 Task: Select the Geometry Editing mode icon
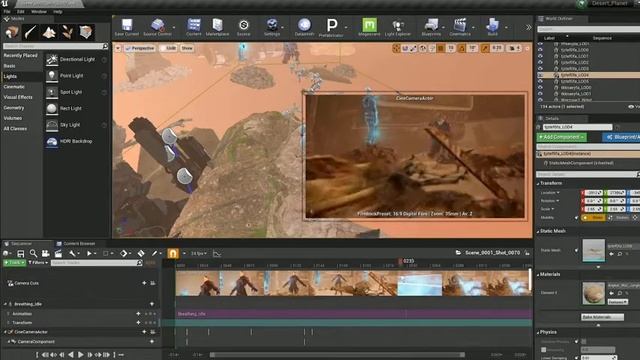[86, 32]
